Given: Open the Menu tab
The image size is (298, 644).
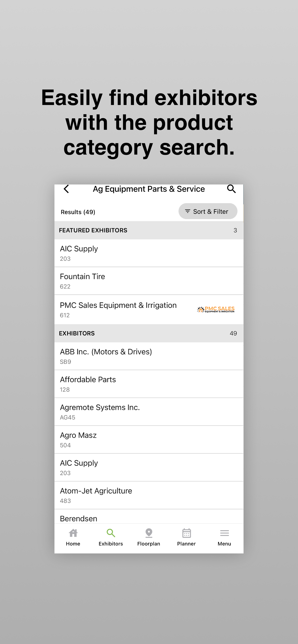Looking at the screenshot, I should click(x=224, y=537).
